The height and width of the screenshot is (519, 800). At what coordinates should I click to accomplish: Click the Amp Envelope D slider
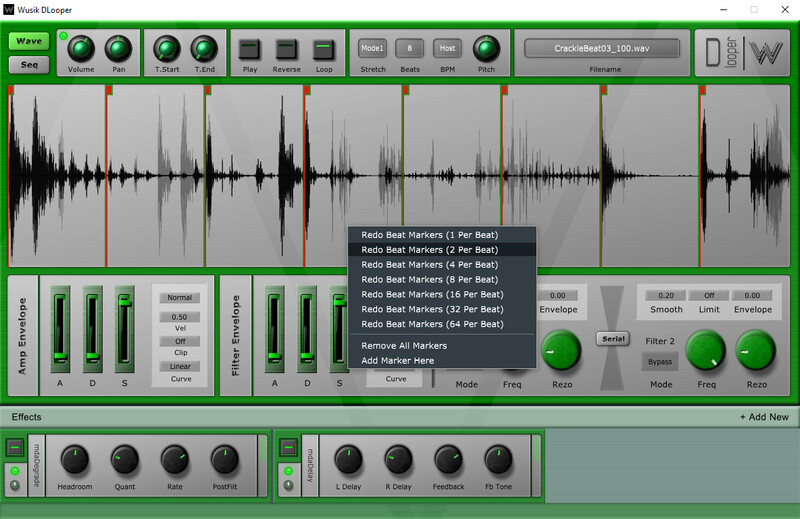(92, 329)
